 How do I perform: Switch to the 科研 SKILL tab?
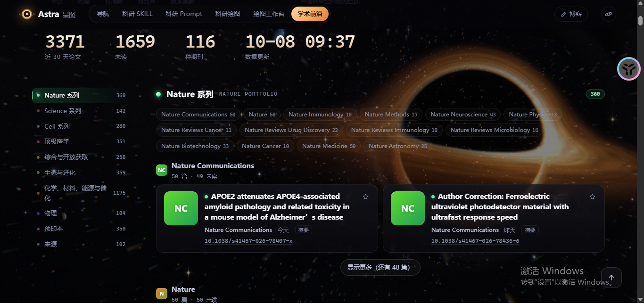(137, 14)
